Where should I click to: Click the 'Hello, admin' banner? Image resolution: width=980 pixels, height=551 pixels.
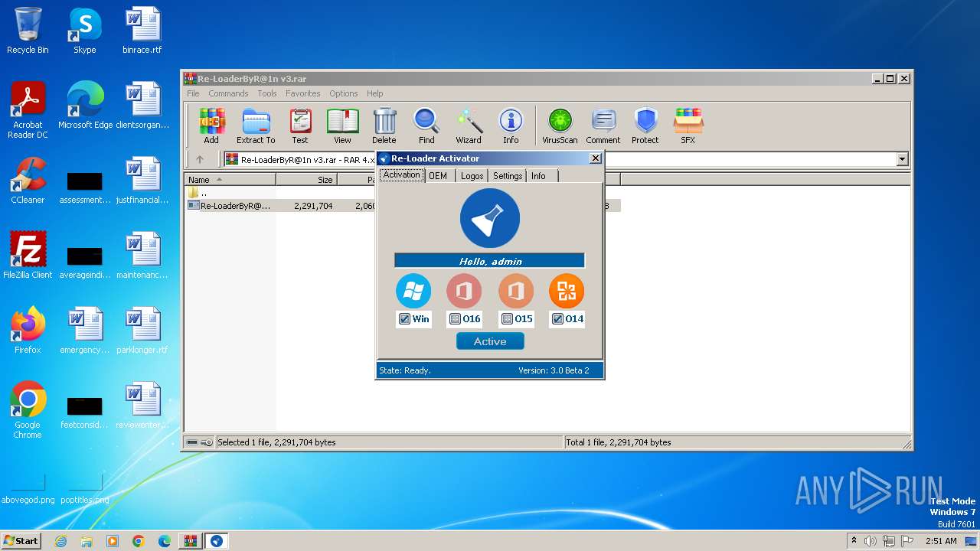click(x=490, y=261)
